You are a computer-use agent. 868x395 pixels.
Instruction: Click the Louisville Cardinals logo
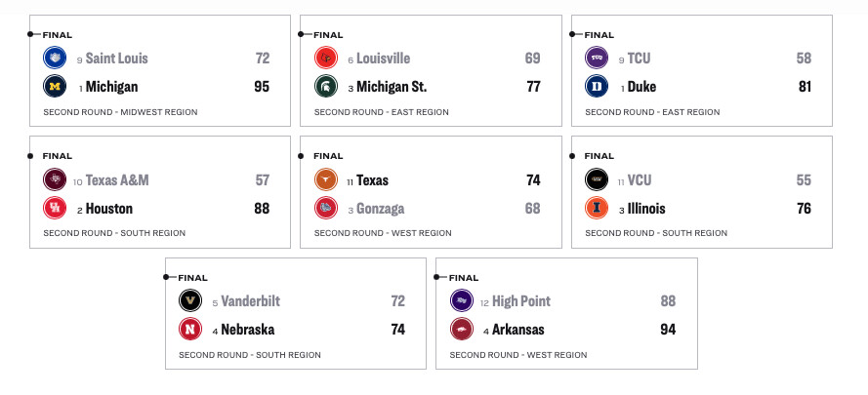point(325,59)
